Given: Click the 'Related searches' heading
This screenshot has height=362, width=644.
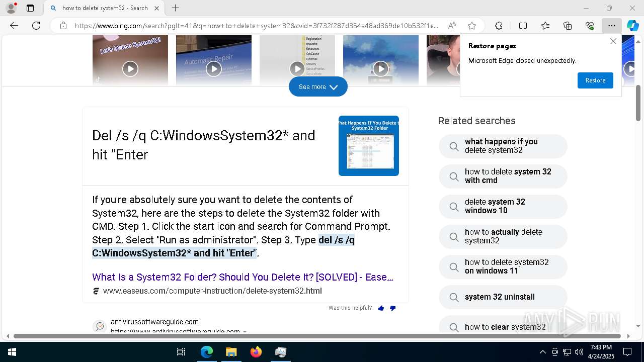Looking at the screenshot, I should (476, 121).
